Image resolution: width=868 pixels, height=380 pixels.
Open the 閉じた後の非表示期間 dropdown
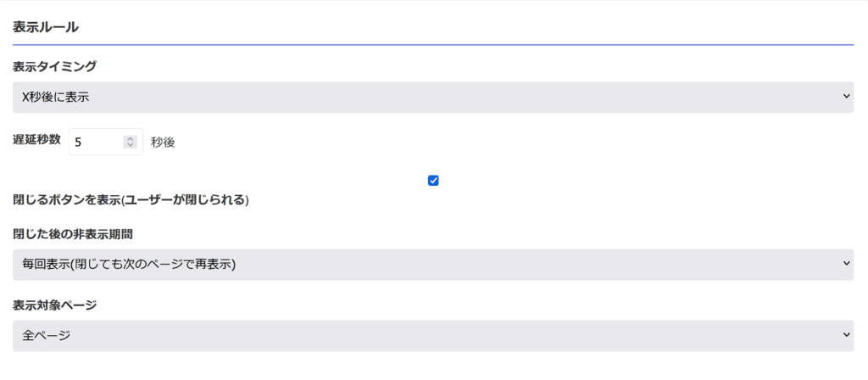(433, 265)
